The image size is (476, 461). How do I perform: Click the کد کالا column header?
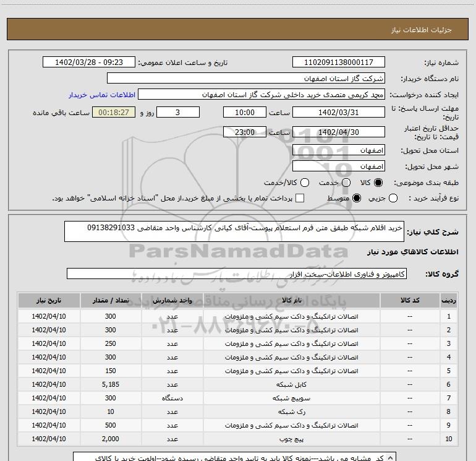(410, 300)
